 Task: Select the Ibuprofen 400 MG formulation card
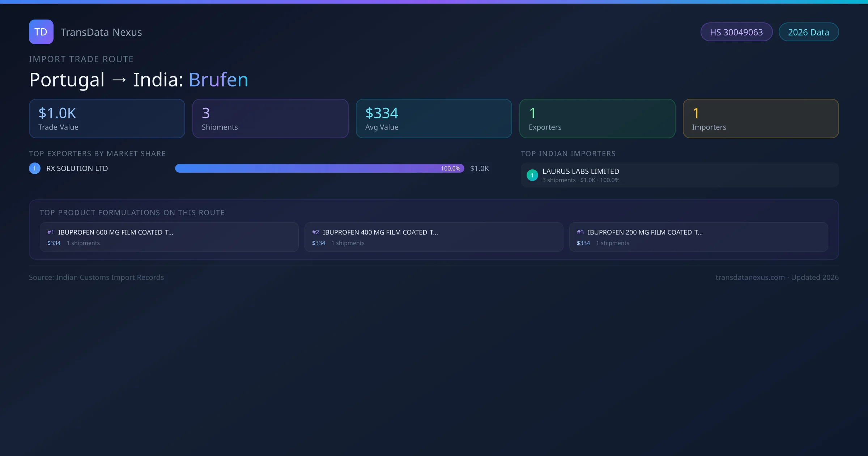(434, 237)
